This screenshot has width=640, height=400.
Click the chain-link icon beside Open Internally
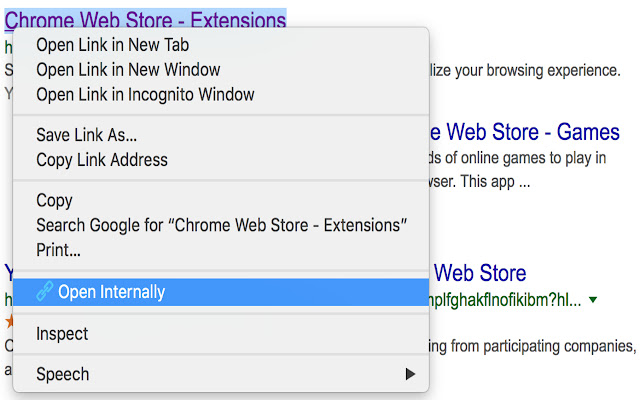44,292
